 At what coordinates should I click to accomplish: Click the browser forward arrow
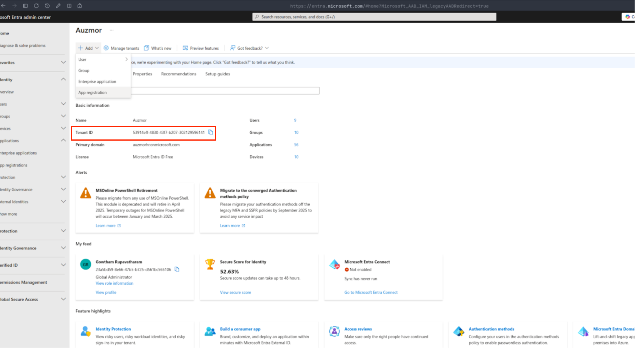(x=14, y=6)
